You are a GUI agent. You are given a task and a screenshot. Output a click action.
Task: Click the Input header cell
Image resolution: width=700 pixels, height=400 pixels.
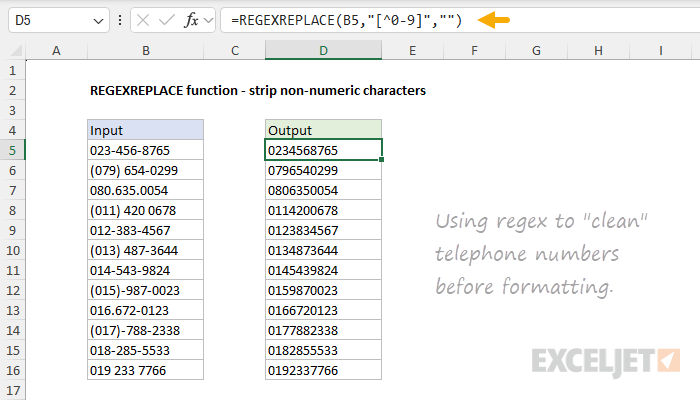coord(146,130)
